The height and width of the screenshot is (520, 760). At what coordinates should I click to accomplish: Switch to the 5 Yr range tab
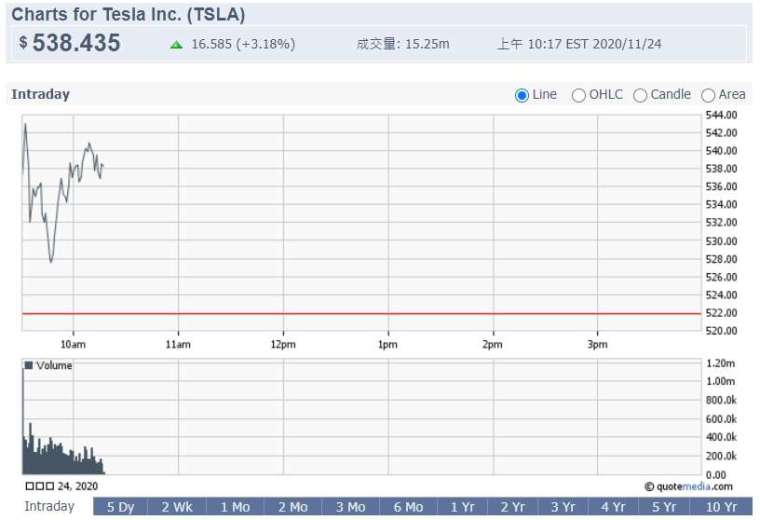click(664, 507)
